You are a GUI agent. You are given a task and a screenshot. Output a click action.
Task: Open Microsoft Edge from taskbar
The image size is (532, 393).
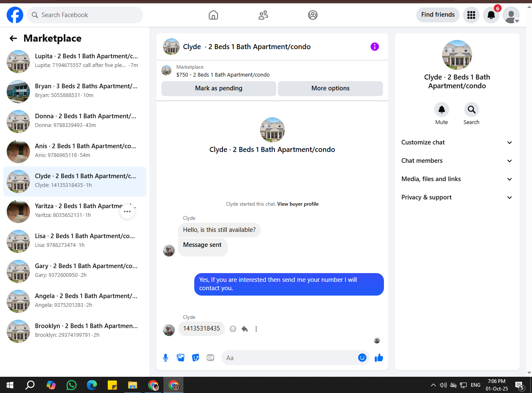click(x=92, y=385)
